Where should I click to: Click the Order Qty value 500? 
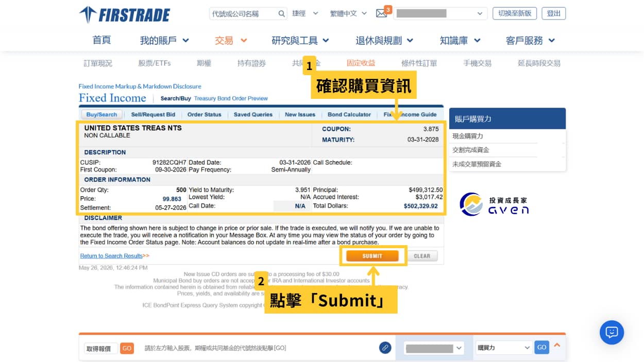click(x=181, y=190)
